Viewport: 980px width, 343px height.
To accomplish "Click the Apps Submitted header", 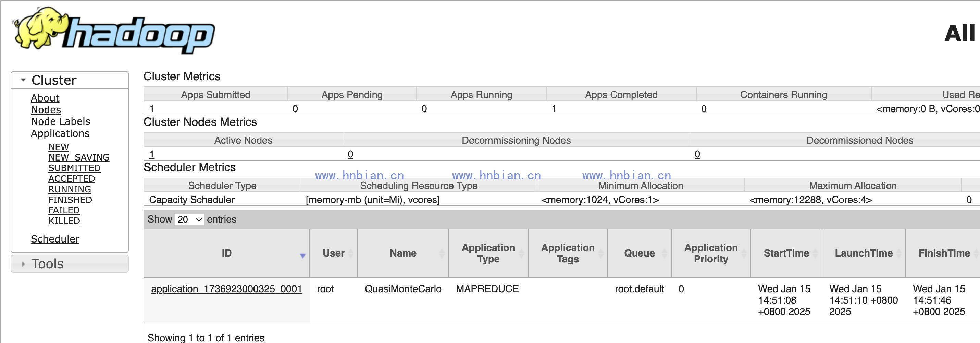I will click(x=216, y=95).
